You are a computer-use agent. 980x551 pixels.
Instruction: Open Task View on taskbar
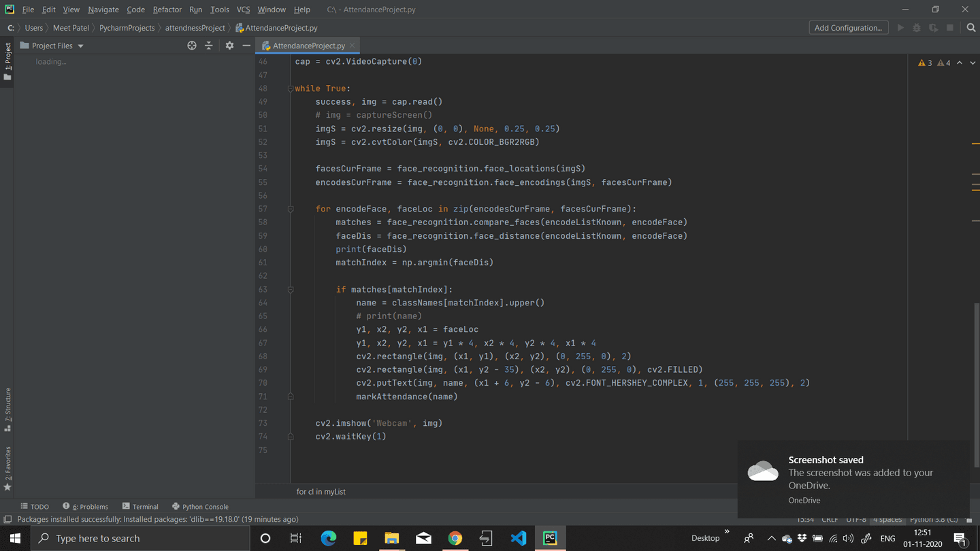pyautogui.click(x=296, y=538)
